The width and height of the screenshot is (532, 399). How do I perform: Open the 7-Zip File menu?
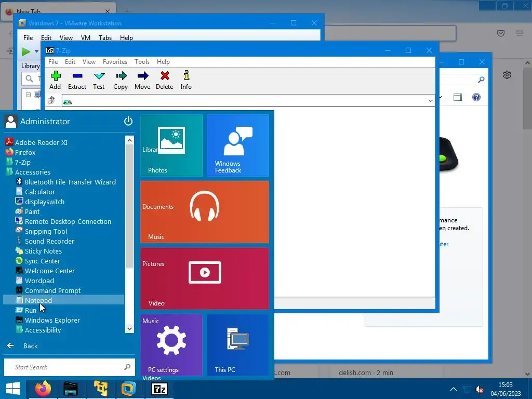coord(53,62)
